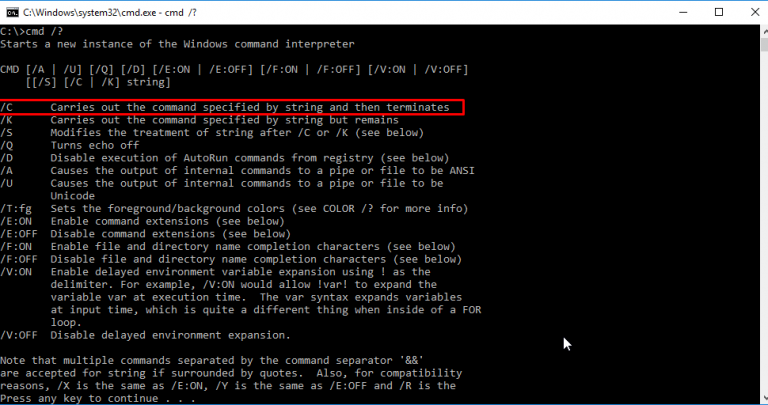Click the /V:OFF 'Disable delayed environment expansion' line
The height and width of the screenshot is (405, 768).
tap(145, 335)
